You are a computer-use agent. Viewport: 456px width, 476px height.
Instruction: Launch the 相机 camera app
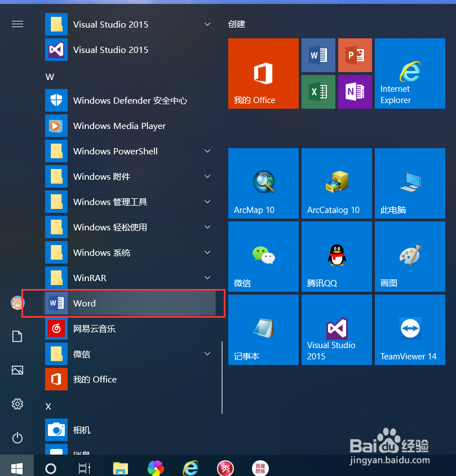(130, 430)
